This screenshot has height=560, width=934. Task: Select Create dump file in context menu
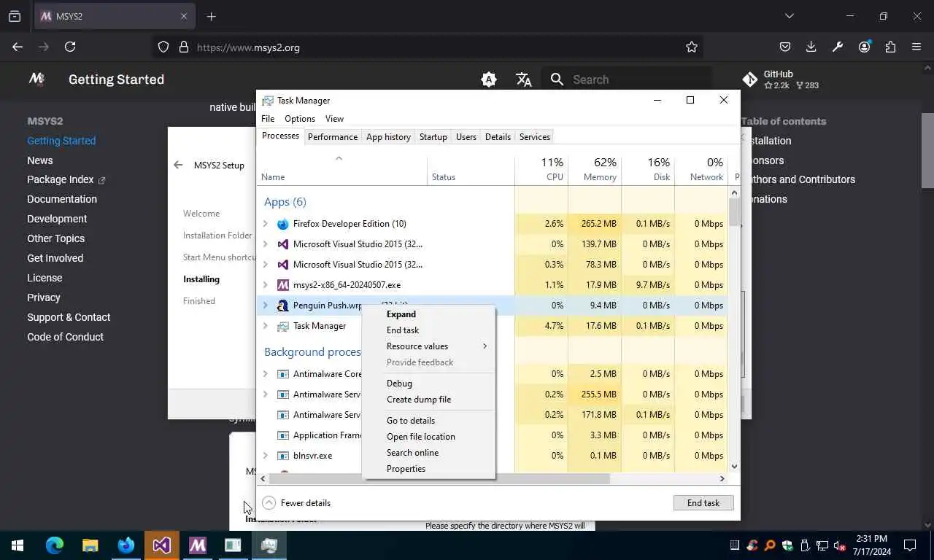[428, 400]
